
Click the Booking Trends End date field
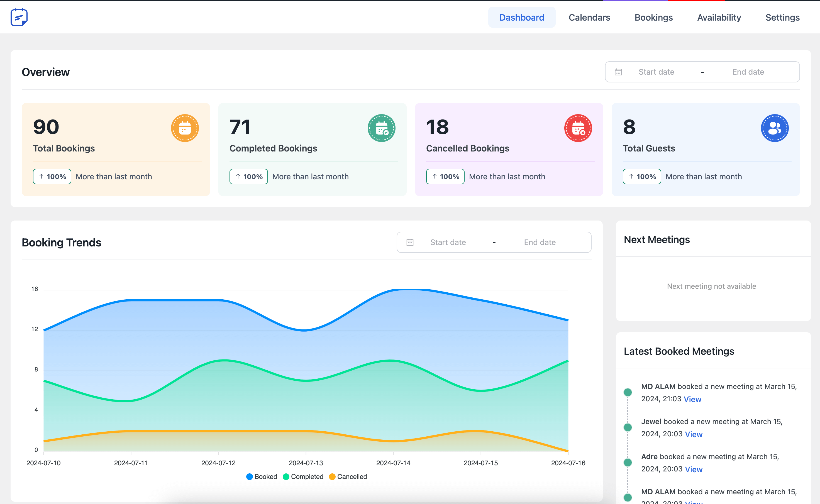(x=540, y=242)
